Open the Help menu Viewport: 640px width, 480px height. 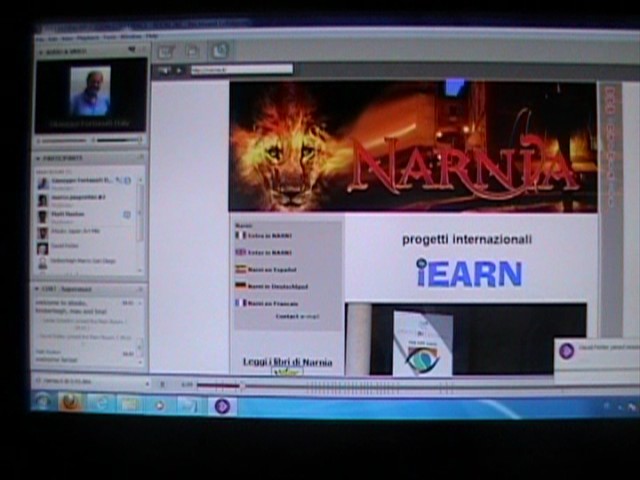click(151, 36)
